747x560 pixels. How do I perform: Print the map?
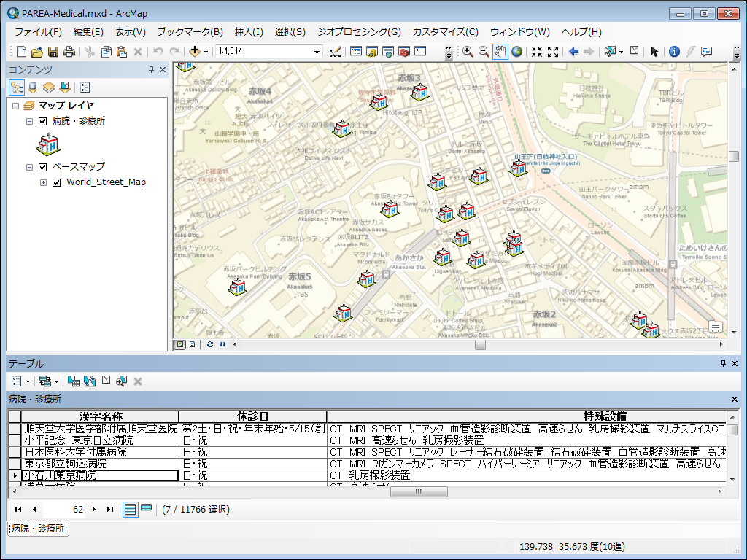pyautogui.click(x=69, y=52)
